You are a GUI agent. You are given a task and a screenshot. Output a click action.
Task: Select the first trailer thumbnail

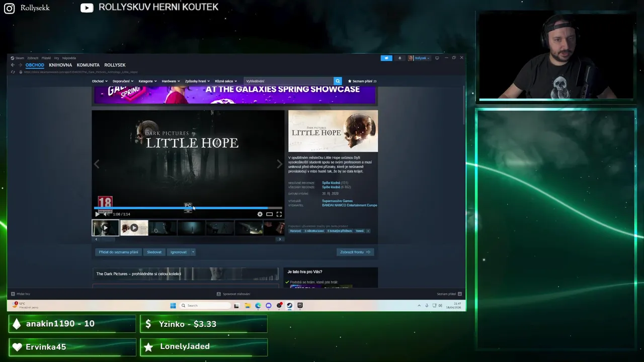[105, 228]
